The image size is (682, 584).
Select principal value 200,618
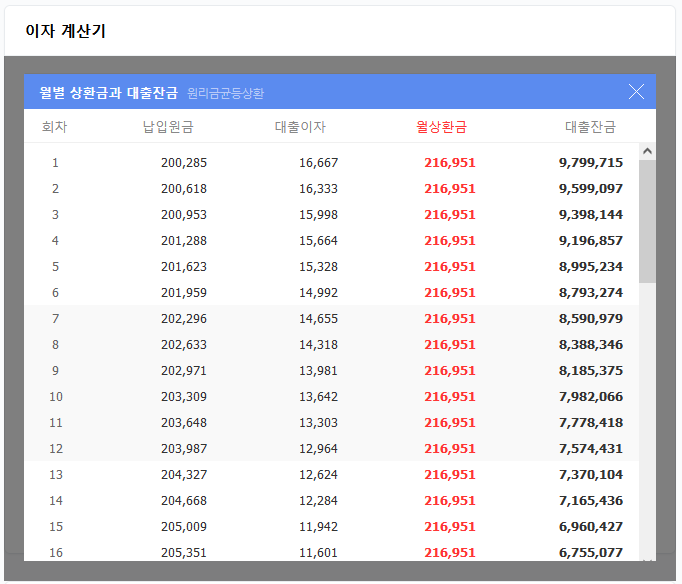pos(184,189)
